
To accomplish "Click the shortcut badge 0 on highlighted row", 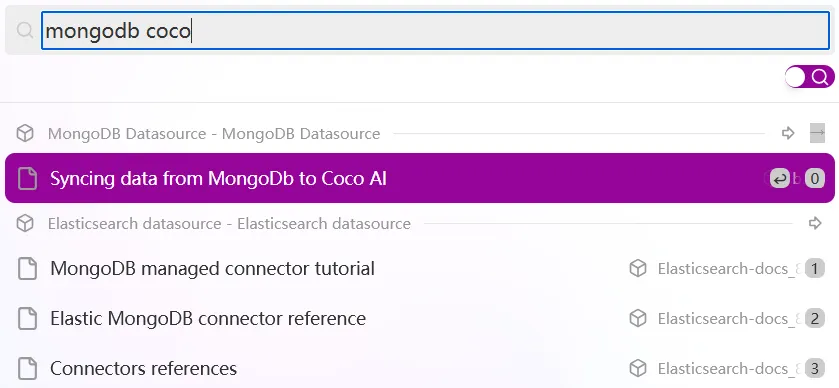I will (x=814, y=179).
